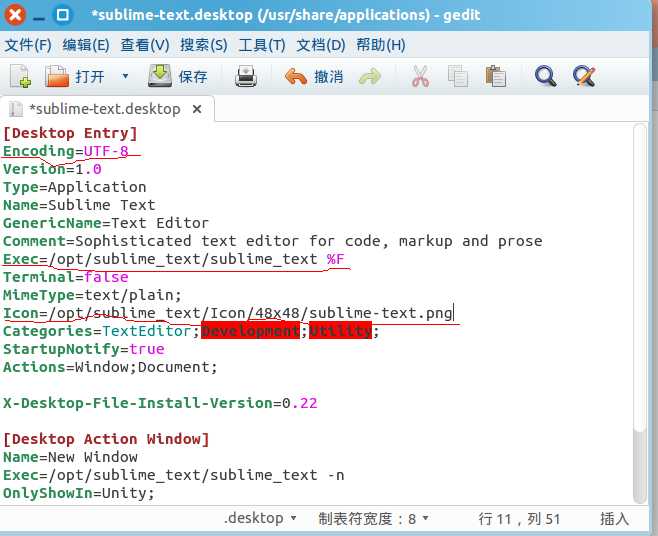Image resolution: width=658 pixels, height=536 pixels.
Task: Click the Actions=Window;Document; line
Action: pos(110,367)
